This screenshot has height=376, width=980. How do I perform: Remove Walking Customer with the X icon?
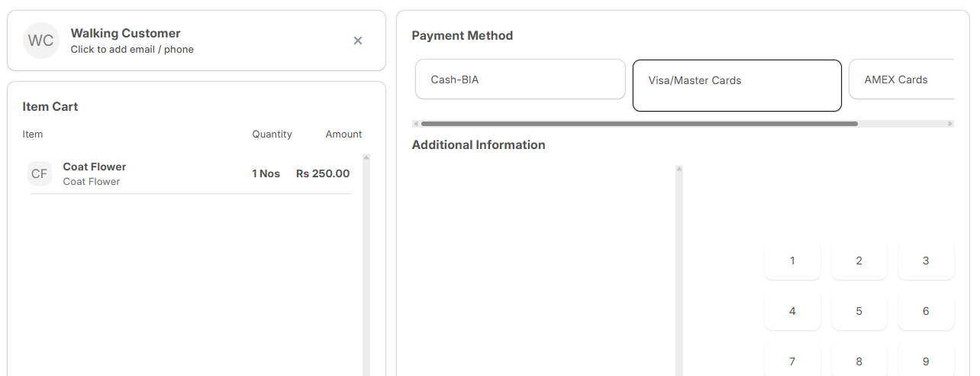(358, 41)
